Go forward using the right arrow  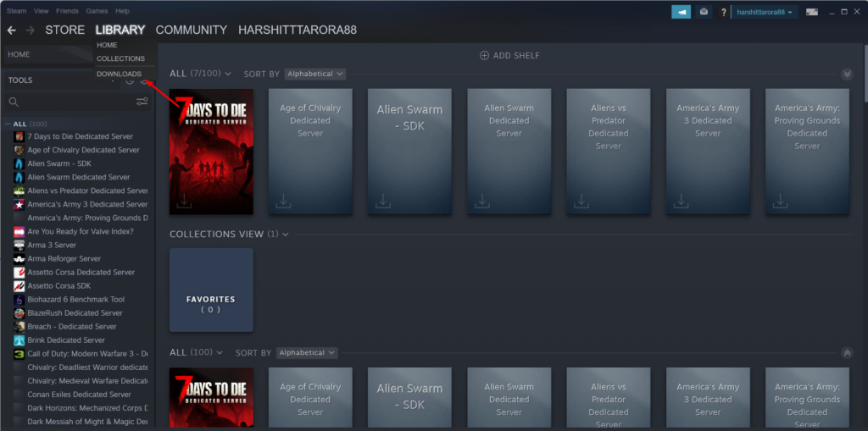click(31, 30)
